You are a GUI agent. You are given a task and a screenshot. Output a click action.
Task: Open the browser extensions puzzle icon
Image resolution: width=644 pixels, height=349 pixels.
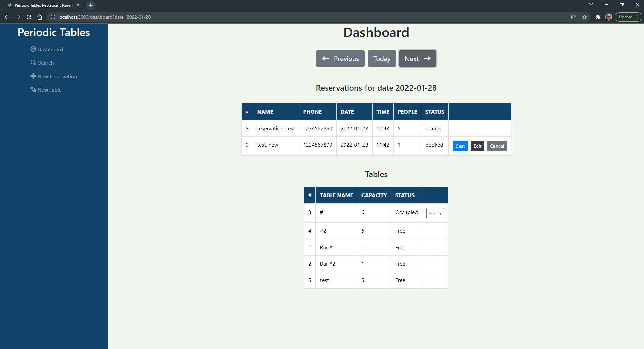[598, 17]
